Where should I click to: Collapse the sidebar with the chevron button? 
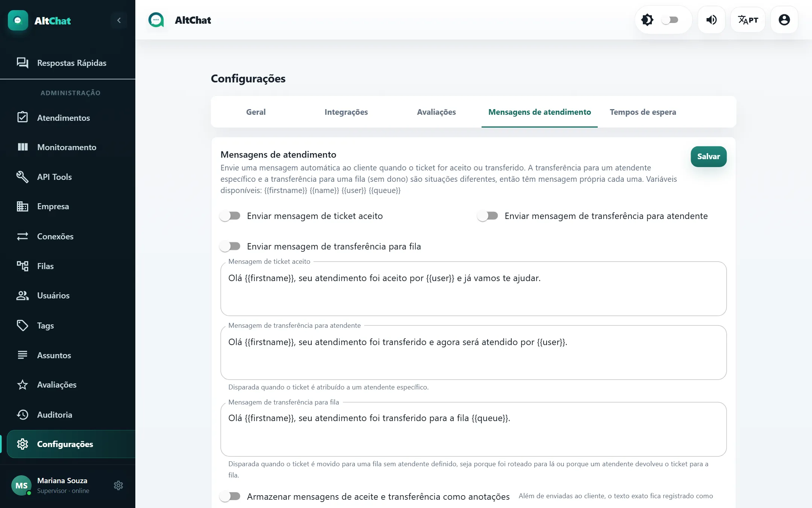pos(119,20)
